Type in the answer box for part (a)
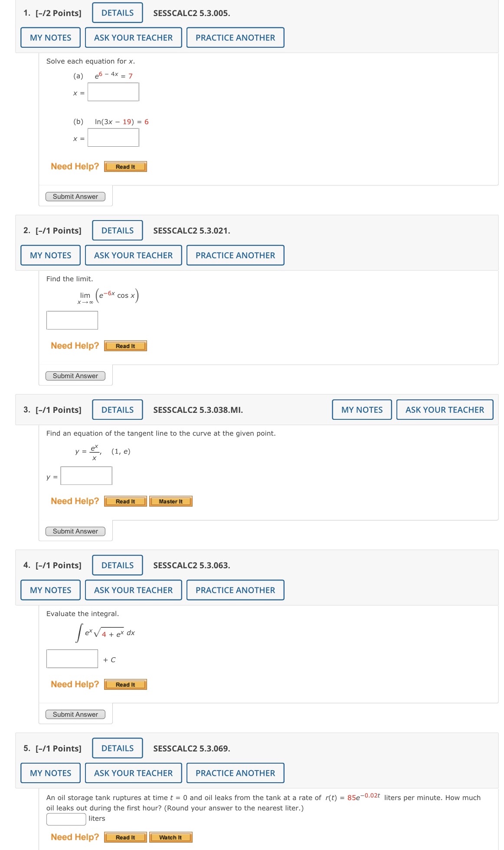Viewport: 504px width, 850px height. click(112, 92)
